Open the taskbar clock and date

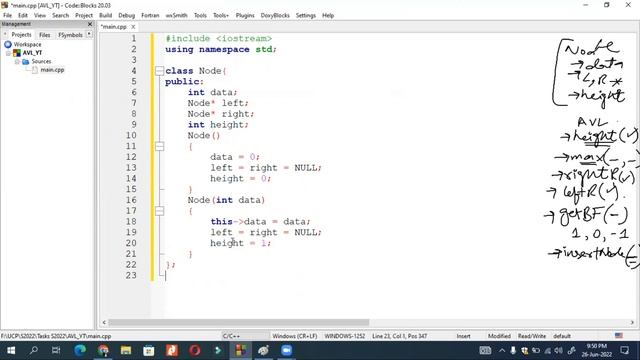tap(596, 350)
